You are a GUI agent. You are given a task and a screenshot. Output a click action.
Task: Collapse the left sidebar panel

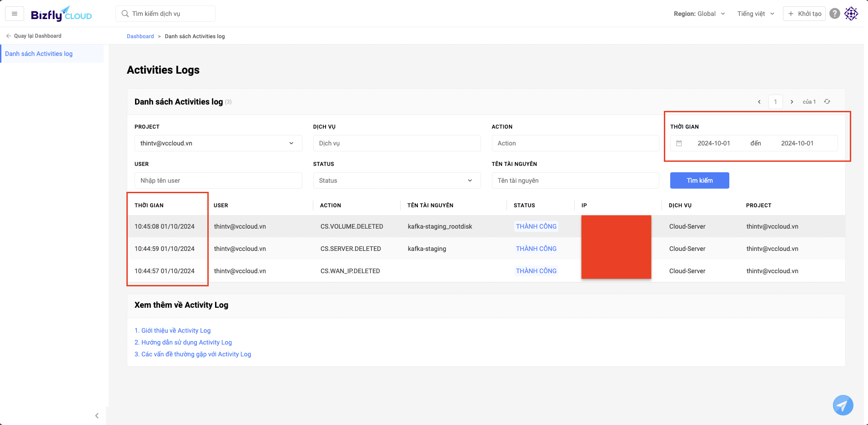point(97,415)
